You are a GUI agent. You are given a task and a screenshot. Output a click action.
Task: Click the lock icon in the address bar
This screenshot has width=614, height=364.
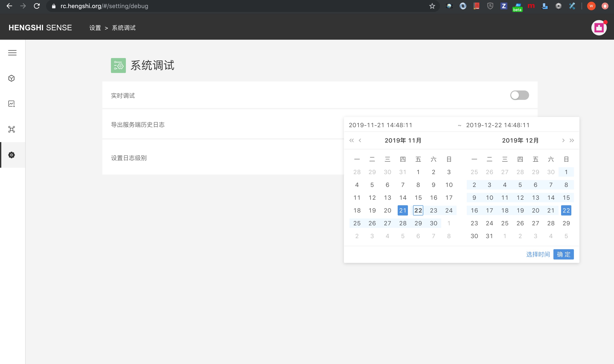point(54,6)
